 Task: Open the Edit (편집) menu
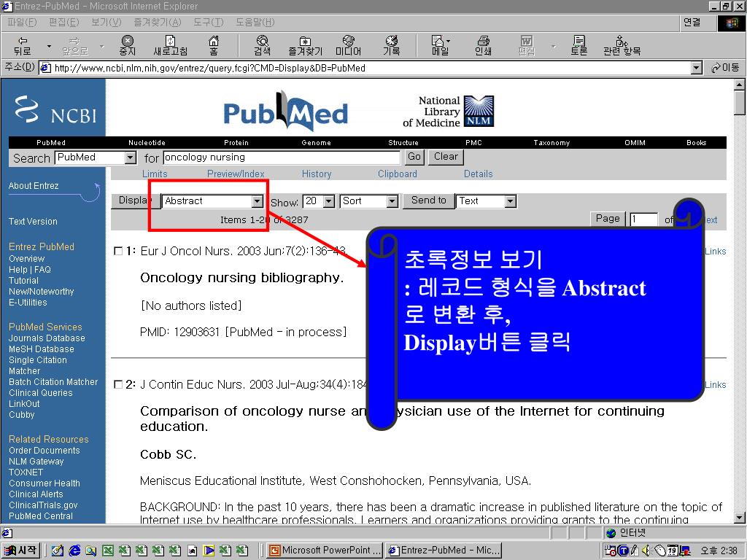(x=64, y=23)
